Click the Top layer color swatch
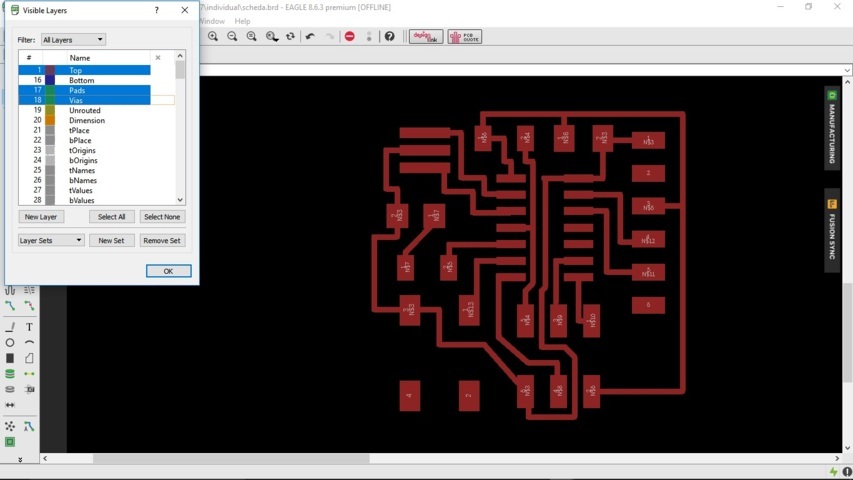The height and width of the screenshot is (480, 853). point(50,70)
